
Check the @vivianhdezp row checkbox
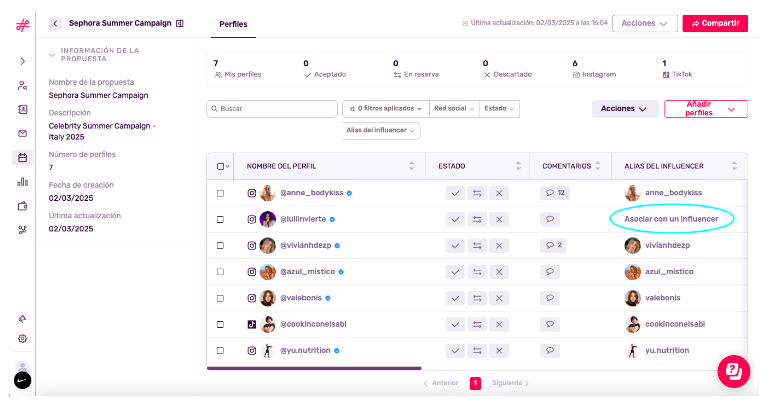pyautogui.click(x=221, y=246)
